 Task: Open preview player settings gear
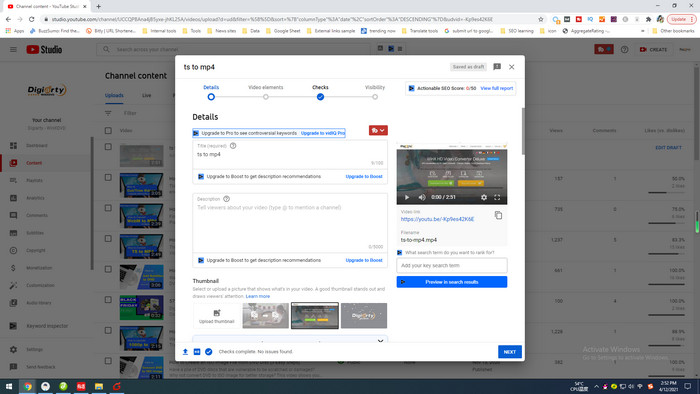(484, 197)
